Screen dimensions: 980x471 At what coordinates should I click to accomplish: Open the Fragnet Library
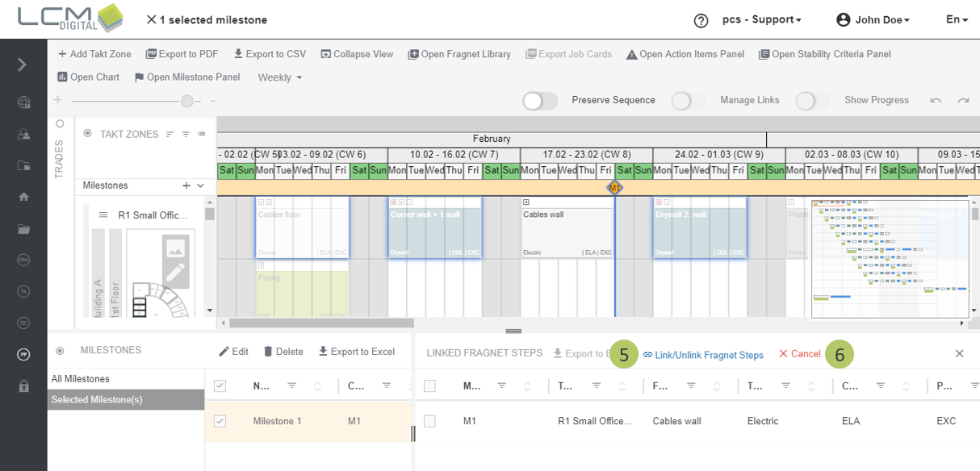click(459, 54)
